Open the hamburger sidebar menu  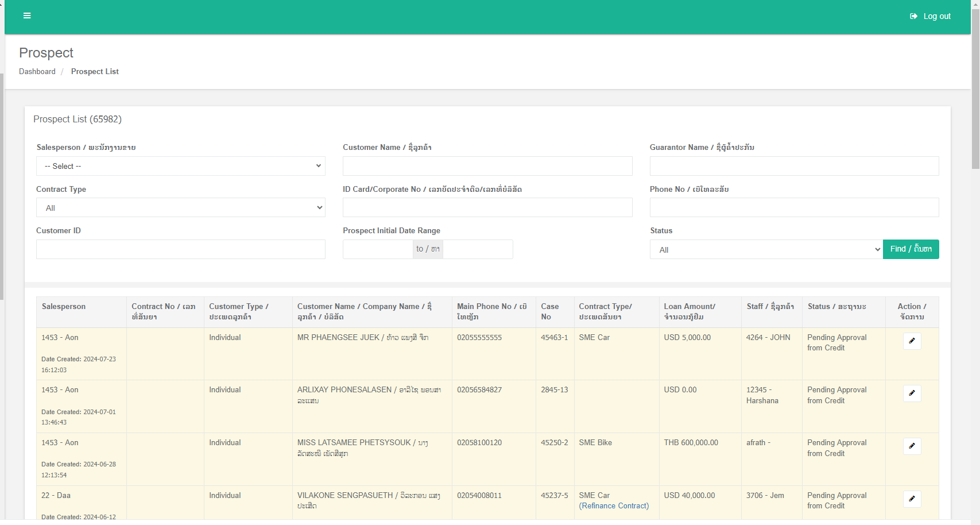point(27,16)
